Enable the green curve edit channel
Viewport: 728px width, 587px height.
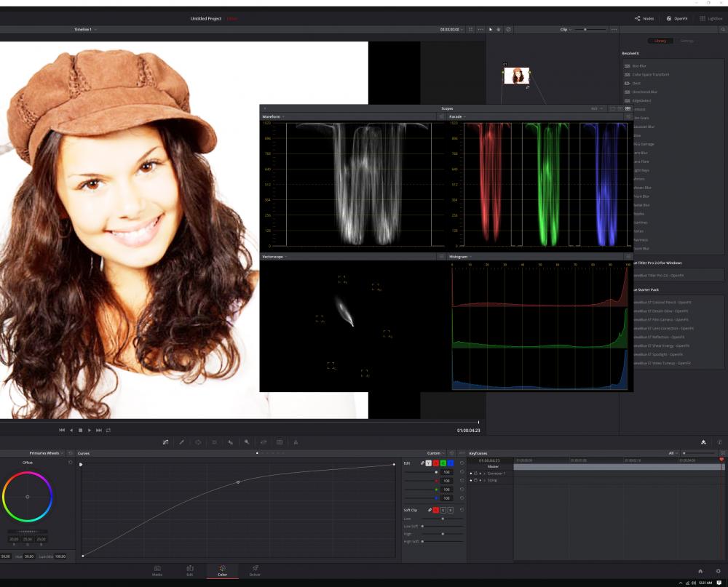coord(443,463)
